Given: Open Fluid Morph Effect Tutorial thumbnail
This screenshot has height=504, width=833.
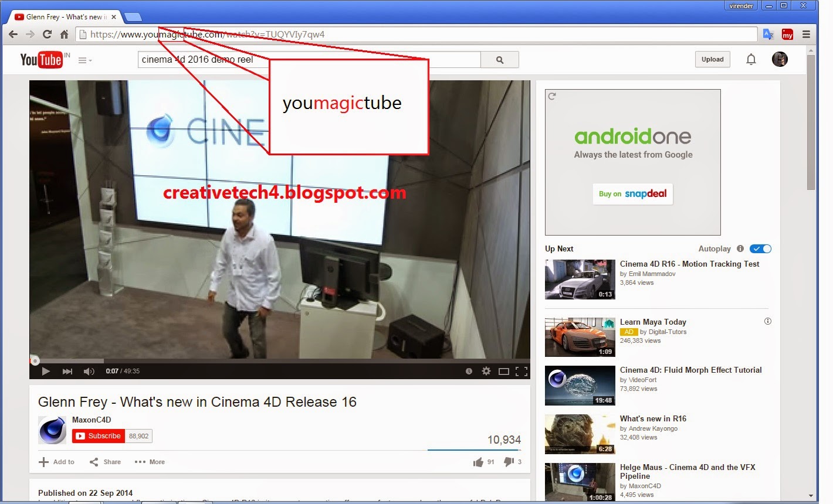Looking at the screenshot, I should (580, 386).
